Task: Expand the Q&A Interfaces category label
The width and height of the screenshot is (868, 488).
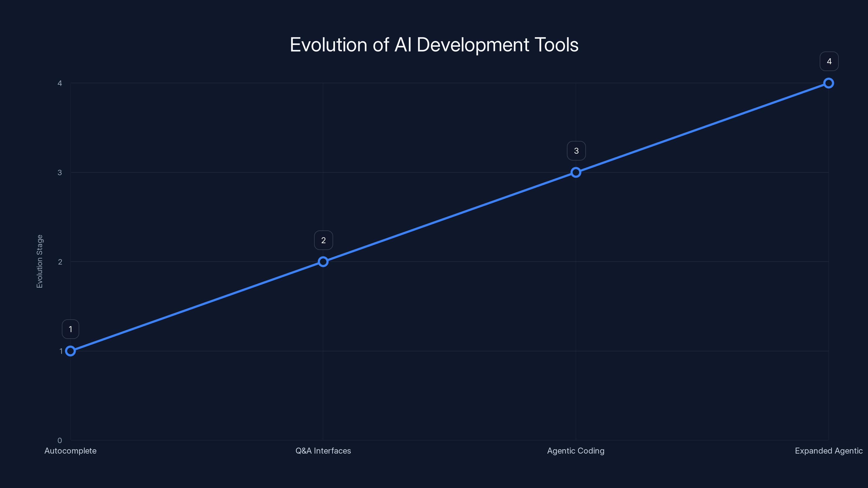Action: [323, 451]
